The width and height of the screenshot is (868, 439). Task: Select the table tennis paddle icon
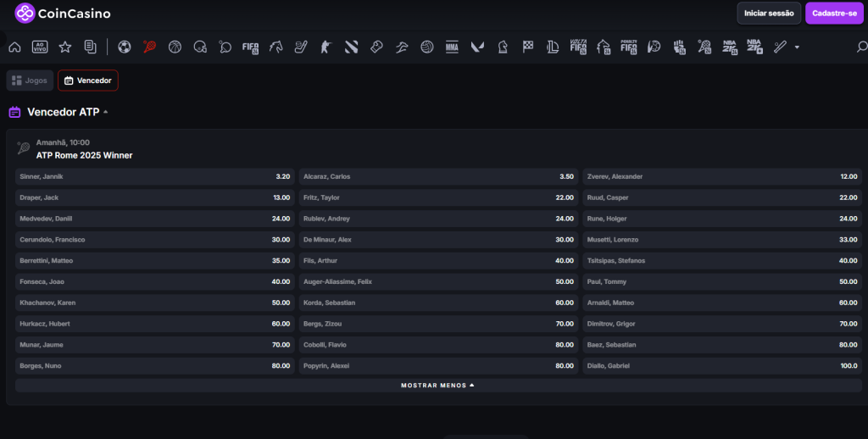click(225, 47)
